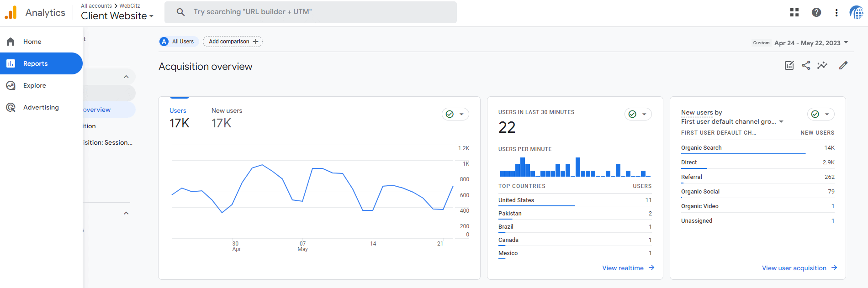The height and width of the screenshot is (288, 868).
Task: Select Reports in the sidebar
Action: tap(41, 63)
